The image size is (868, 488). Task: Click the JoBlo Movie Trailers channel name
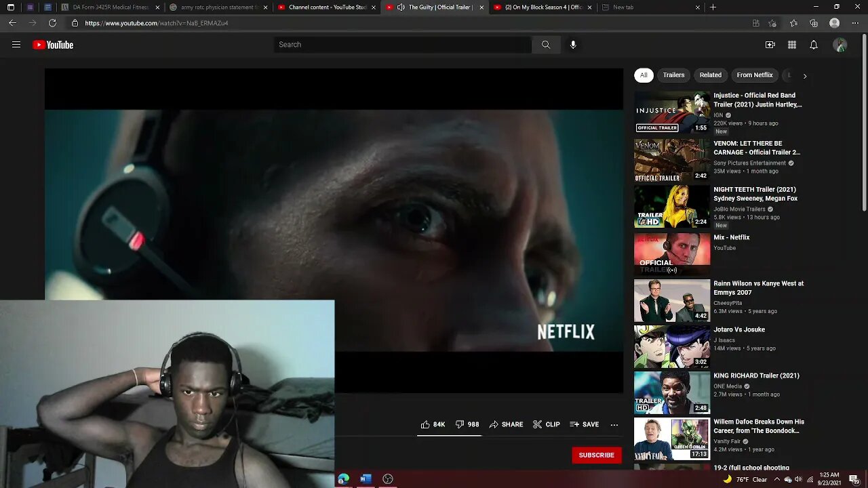tap(739, 209)
